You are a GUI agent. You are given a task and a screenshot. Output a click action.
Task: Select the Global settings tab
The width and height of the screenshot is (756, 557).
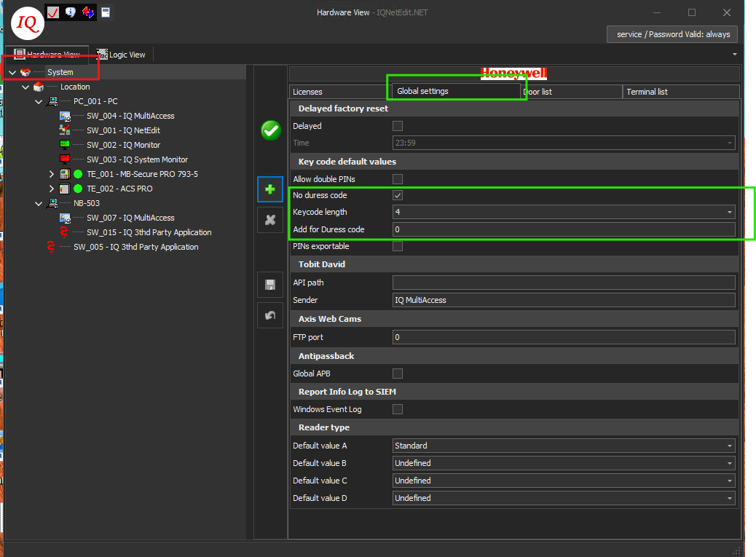pyautogui.click(x=456, y=91)
